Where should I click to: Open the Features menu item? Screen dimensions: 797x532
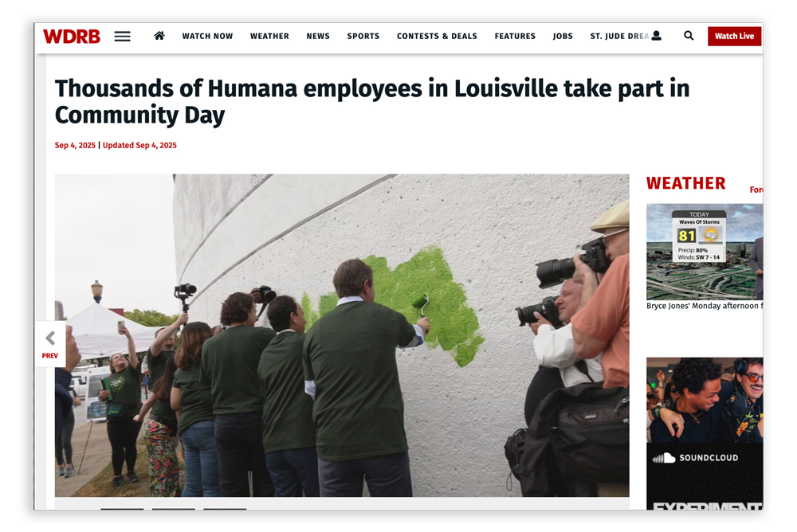[515, 36]
